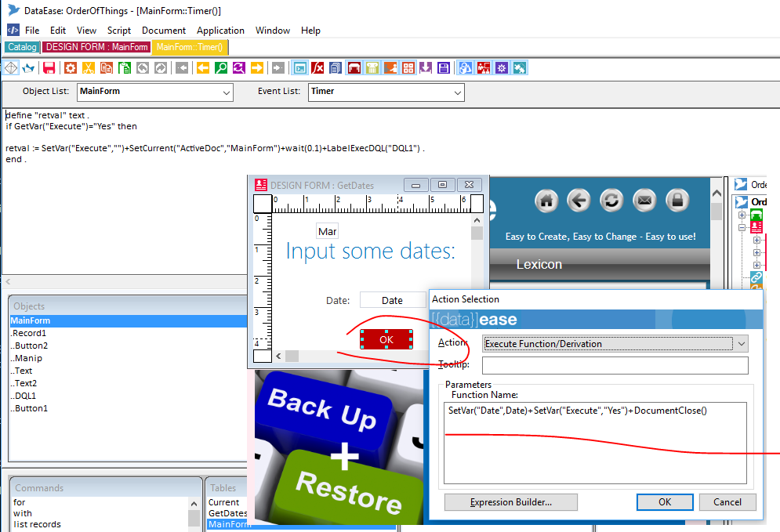Click the left arrow of GetDates horizontal scrollbar
This screenshot has width=780, height=532.
coord(278,356)
